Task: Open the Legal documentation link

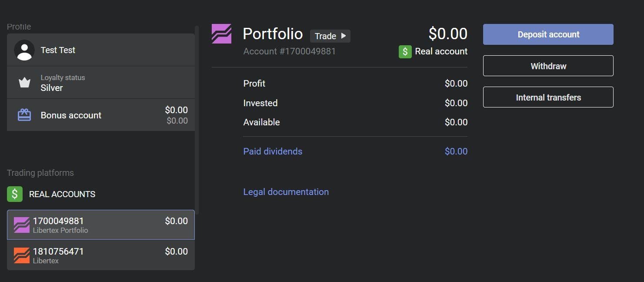Action: pos(286,191)
